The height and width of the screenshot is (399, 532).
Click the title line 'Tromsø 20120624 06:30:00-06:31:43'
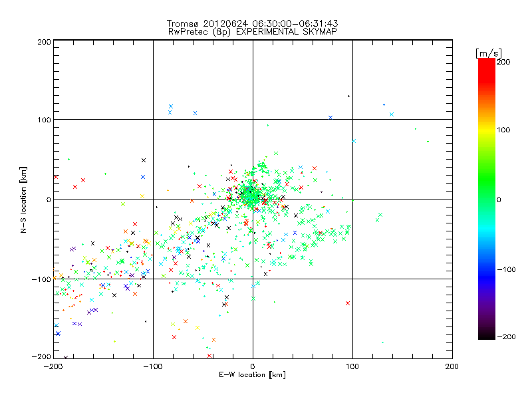[252, 23]
